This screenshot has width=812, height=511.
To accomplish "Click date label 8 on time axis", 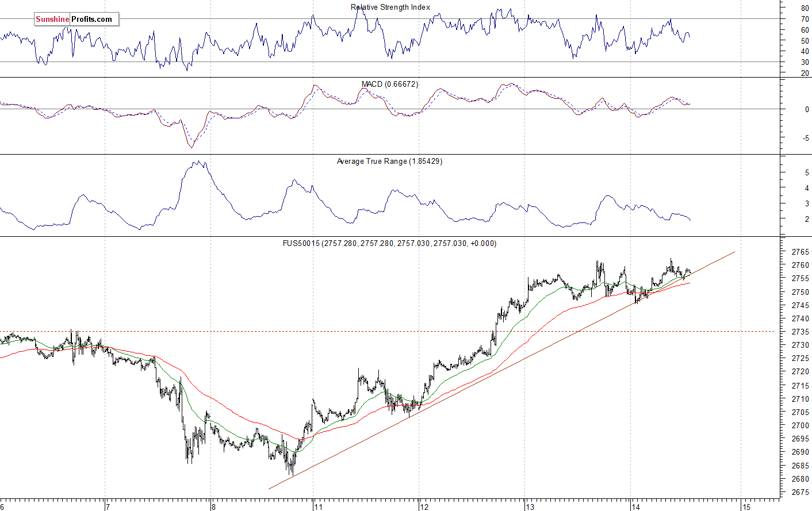I will coord(213,507).
